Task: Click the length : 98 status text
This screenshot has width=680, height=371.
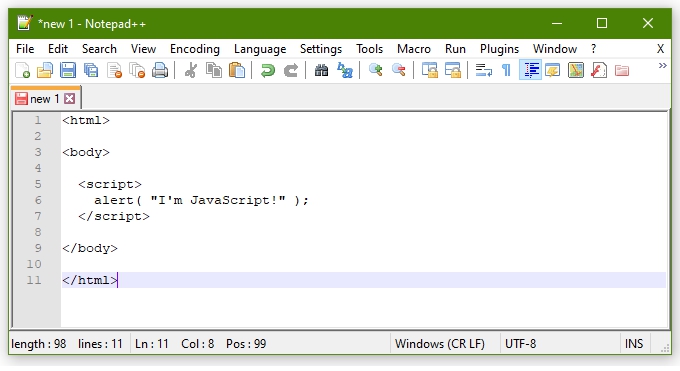Action: tap(39, 344)
